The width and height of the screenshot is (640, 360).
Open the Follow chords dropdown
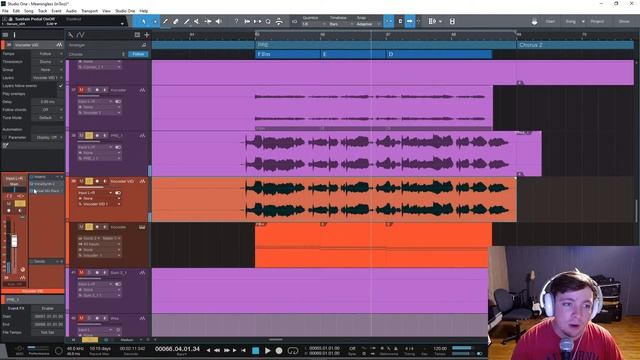tap(48, 110)
